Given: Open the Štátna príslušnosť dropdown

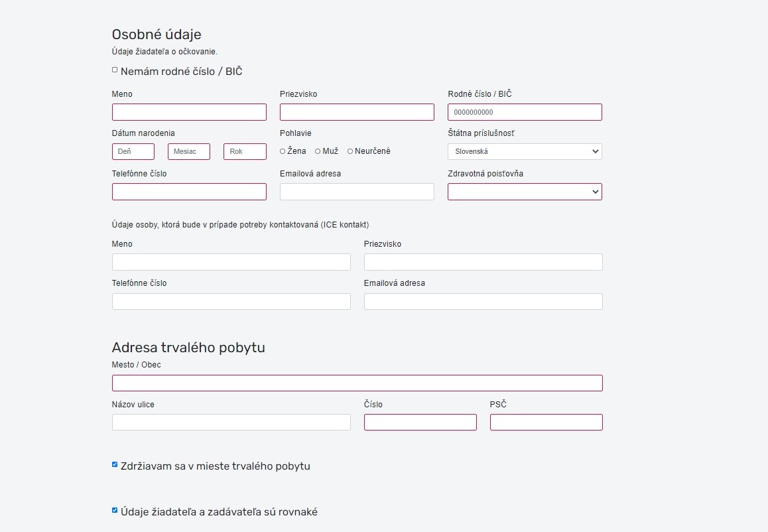Looking at the screenshot, I should (525, 151).
